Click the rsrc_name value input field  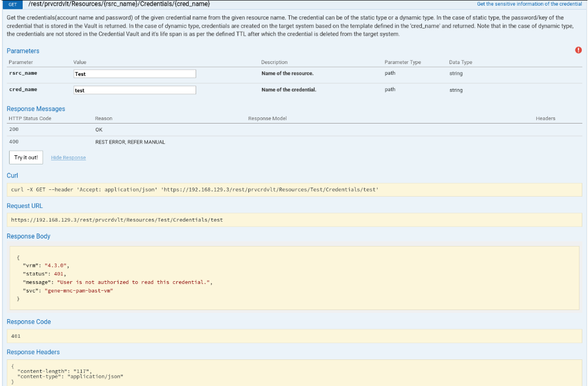click(134, 74)
